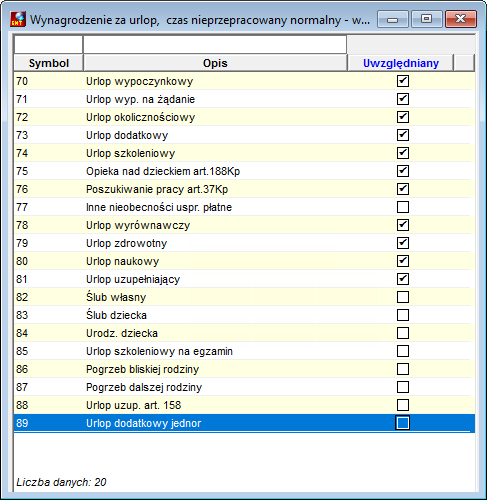488x501 pixels.
Task: Toggle Opieka nad dzieckiem art.188Kp checkbox
Action: (403, 171)
